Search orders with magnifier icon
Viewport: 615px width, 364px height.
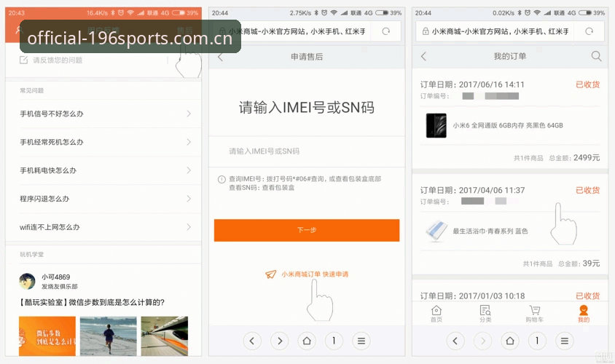(x=596, y=57)
